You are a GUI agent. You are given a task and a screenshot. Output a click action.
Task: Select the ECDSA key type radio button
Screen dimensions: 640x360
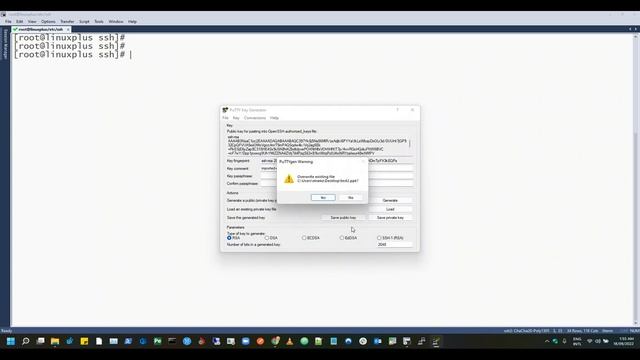pos(304,238)
